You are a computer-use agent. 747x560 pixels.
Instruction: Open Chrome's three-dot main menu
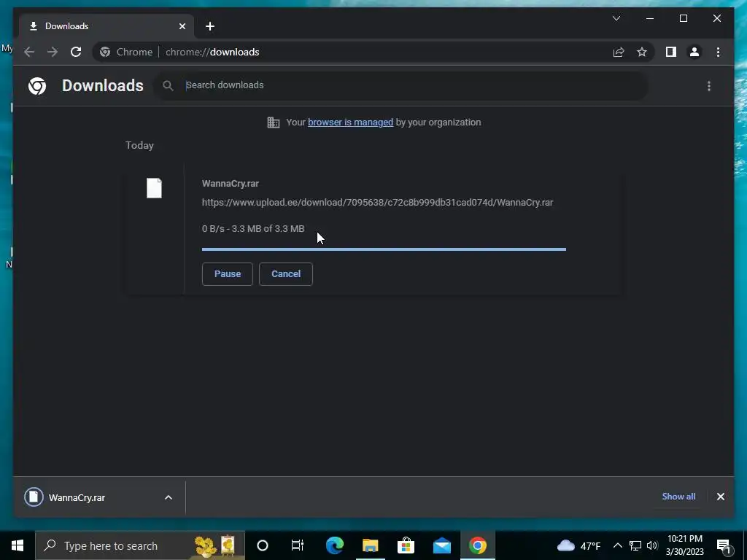(x=718, y=52)
